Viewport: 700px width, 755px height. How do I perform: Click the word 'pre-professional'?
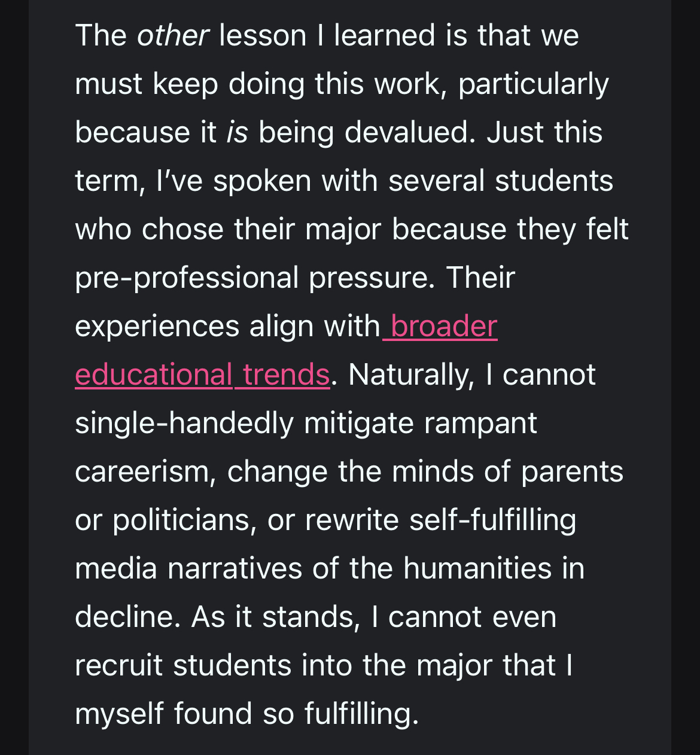(187, 278)
